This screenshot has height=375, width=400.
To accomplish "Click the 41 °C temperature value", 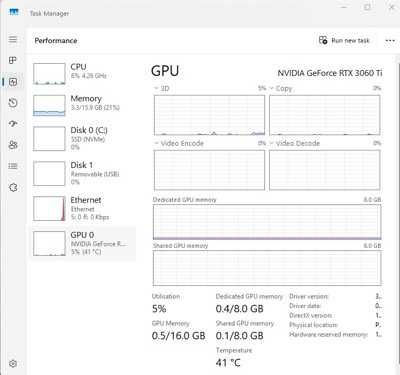I will [228, 363].
